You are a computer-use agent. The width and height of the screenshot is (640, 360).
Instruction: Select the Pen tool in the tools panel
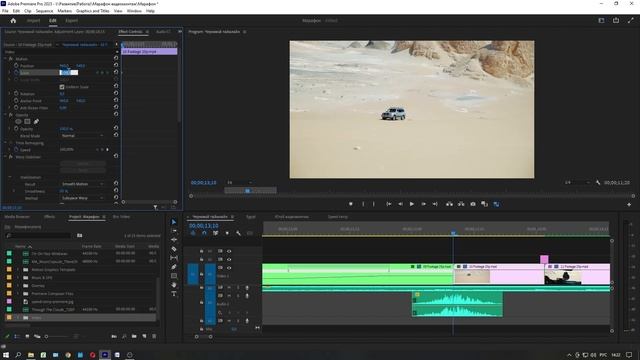coord(174,267)
